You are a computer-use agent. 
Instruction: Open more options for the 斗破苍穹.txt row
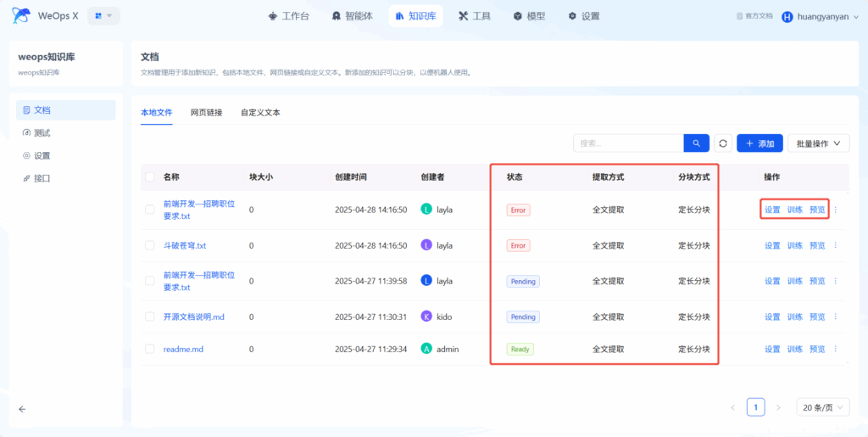click(x=836, y=245)
